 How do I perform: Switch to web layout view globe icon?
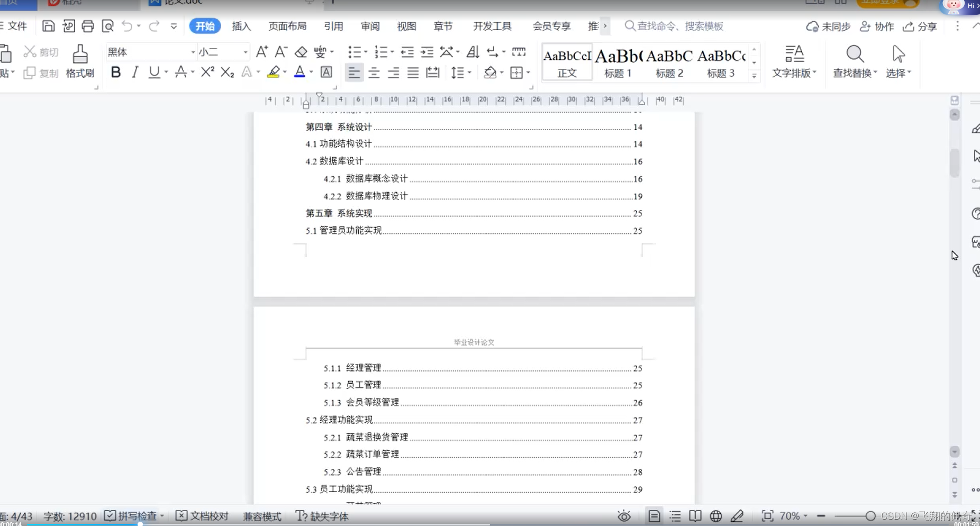click(x=715, y=516)
